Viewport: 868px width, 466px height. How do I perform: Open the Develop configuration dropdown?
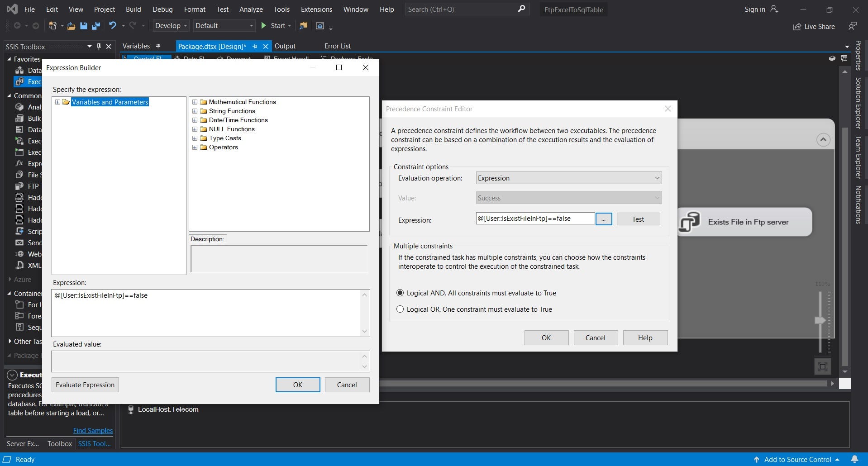coord(171,26)
